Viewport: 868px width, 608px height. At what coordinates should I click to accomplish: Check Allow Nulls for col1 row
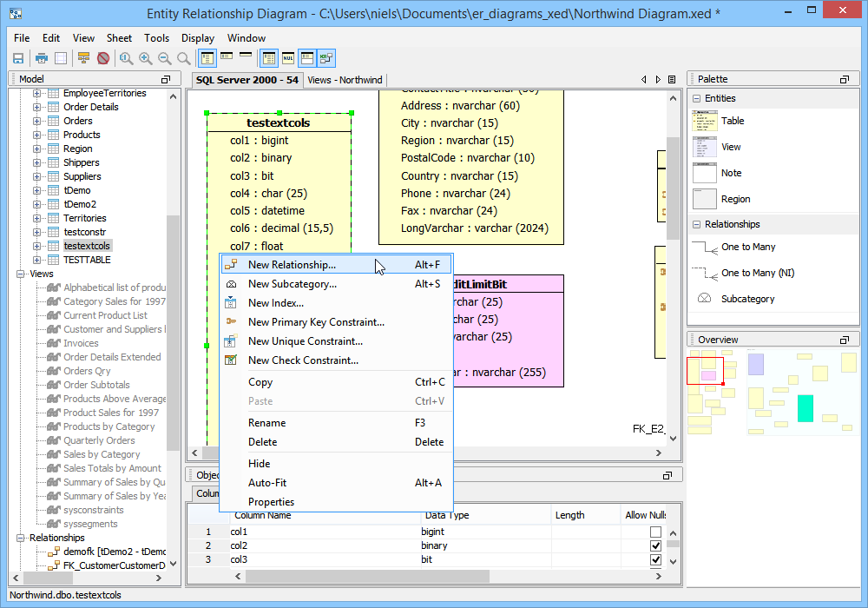click(655, 532)
